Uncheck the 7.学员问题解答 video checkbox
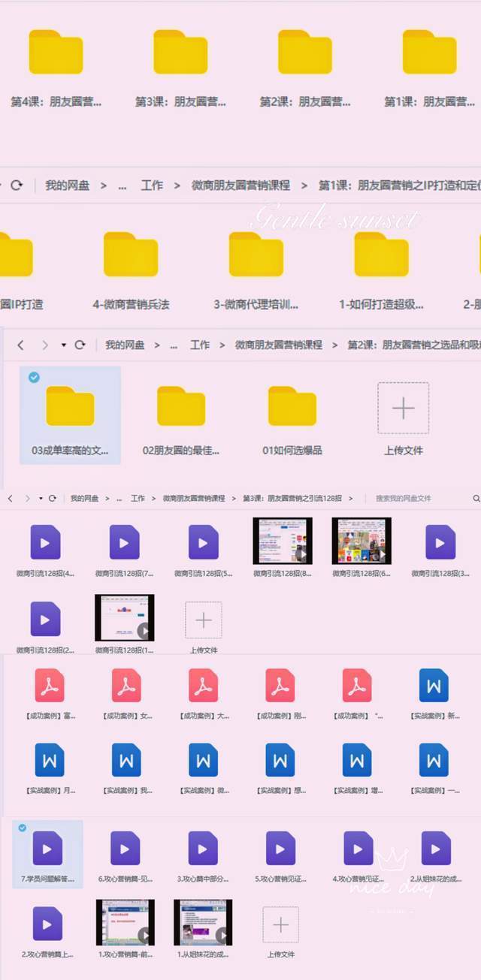 point(22,828)
